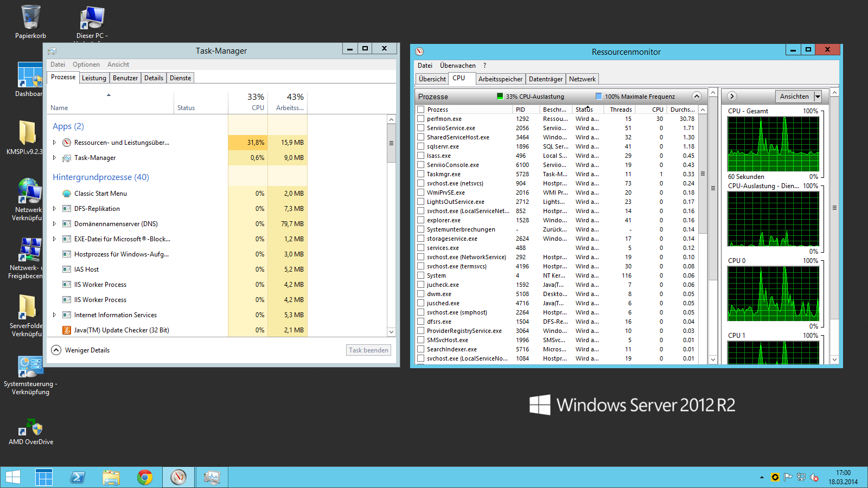
Task: Sort by the Threads column header
Action: coord(620,110)
